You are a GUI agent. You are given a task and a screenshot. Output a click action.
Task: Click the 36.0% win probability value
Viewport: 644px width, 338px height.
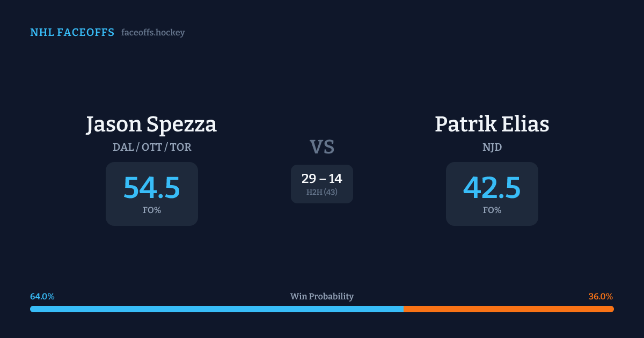click(x=601, y=297)
